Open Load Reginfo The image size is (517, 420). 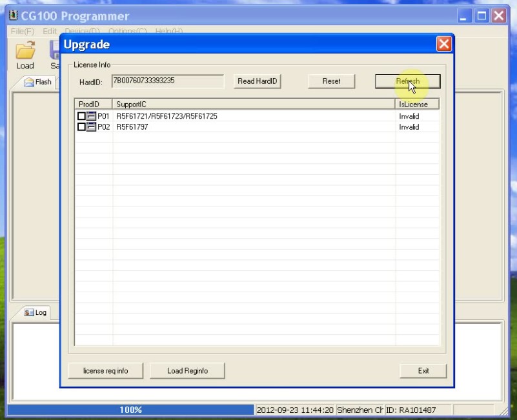187,370
